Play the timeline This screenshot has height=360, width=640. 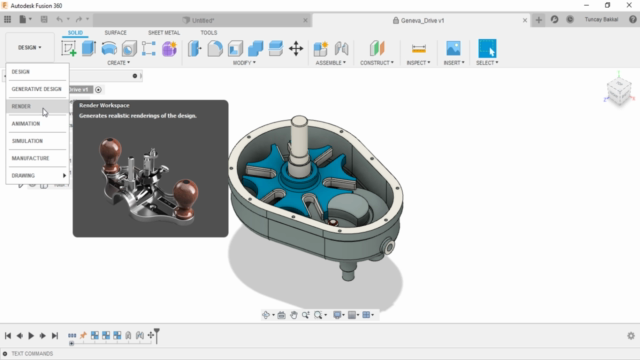click(31, 336)
